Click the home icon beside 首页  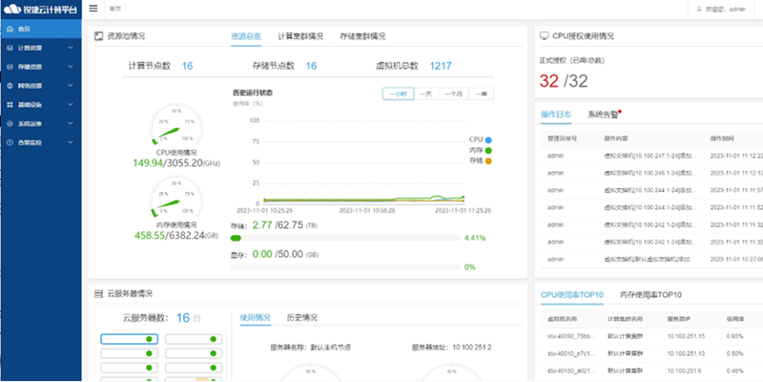click(x=10, y=29)
